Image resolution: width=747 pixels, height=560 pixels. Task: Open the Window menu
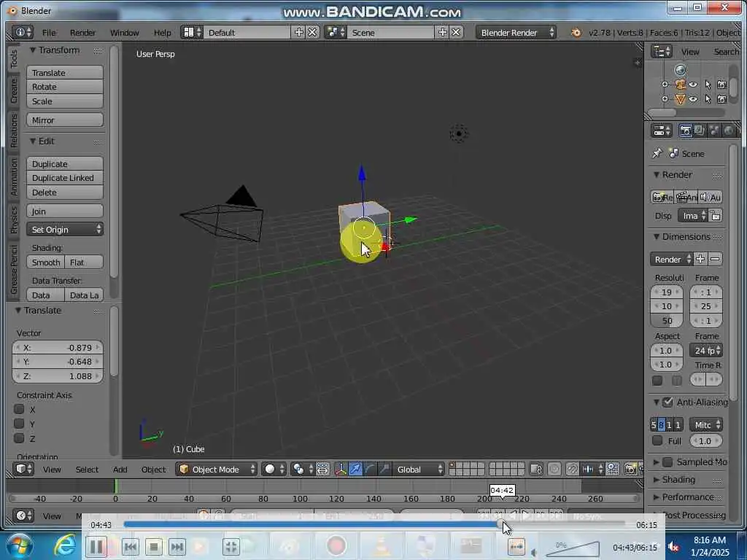124,32
